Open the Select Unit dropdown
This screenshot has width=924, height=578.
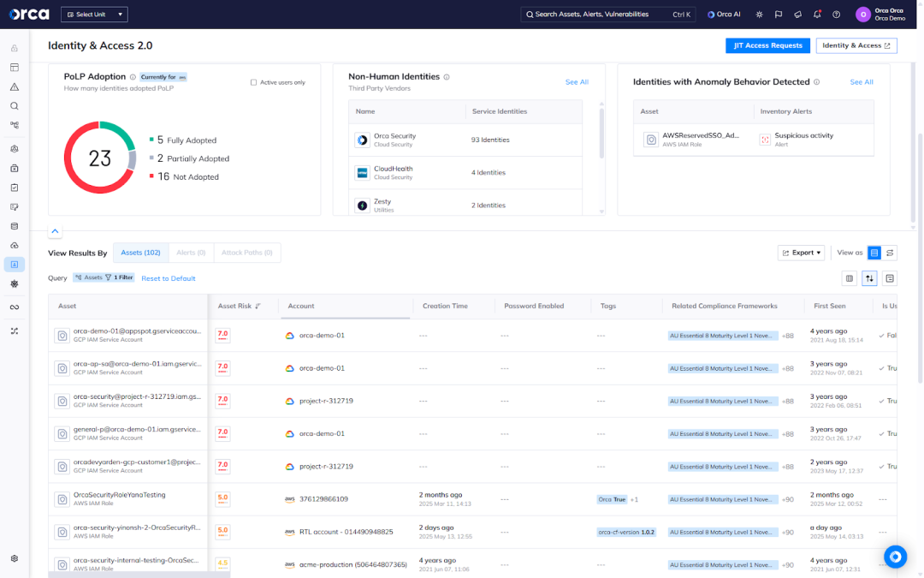94,15
